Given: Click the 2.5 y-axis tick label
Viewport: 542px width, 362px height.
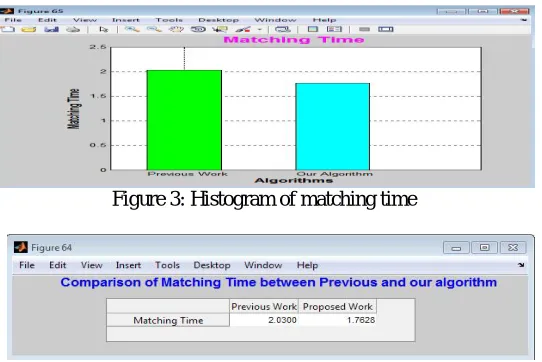Looking at the screenshot, I should tap(98, 47).
